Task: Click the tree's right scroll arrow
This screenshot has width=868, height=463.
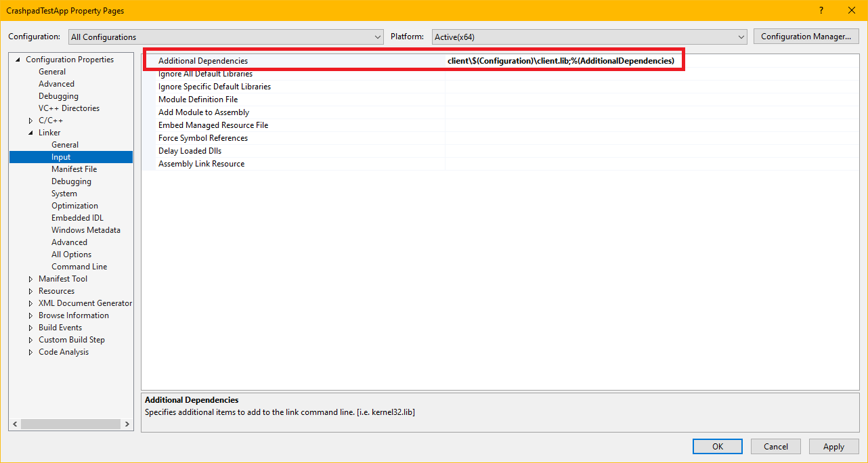Action: [127, 424]
